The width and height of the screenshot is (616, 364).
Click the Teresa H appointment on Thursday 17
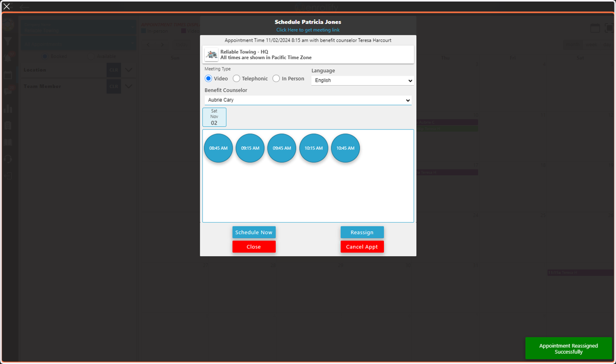[x=447, y=173]
